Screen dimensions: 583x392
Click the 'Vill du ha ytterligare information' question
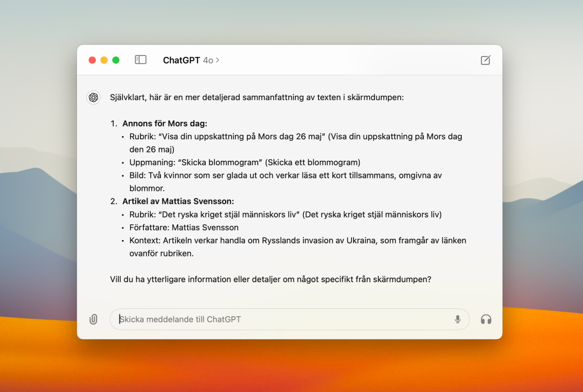270,280
